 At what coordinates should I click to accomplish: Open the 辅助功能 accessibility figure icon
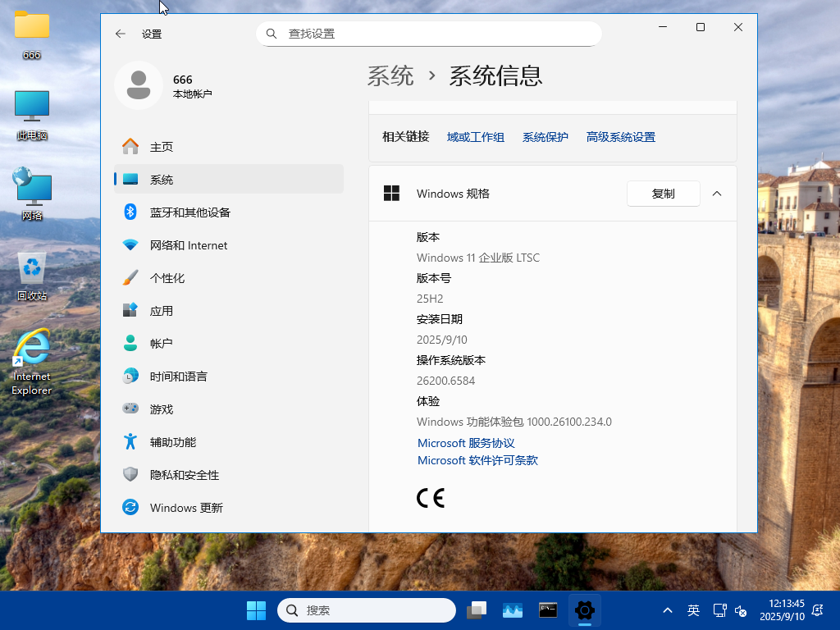point(130,441)
